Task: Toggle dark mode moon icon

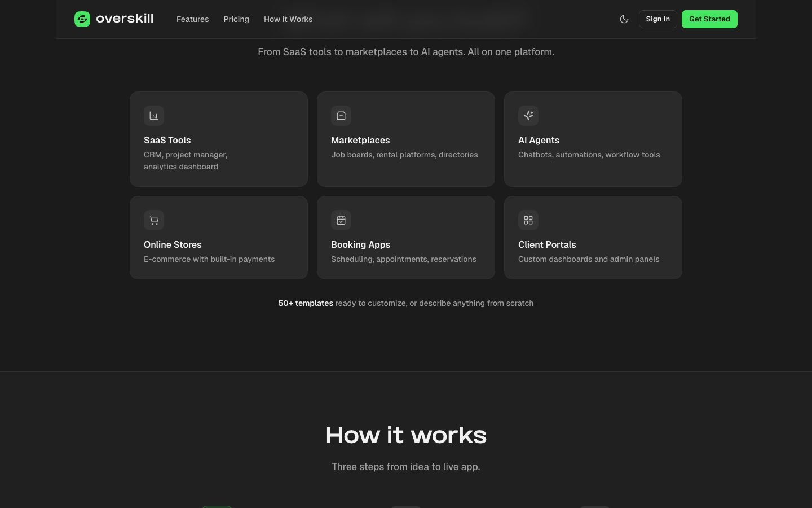Action: 624,19
